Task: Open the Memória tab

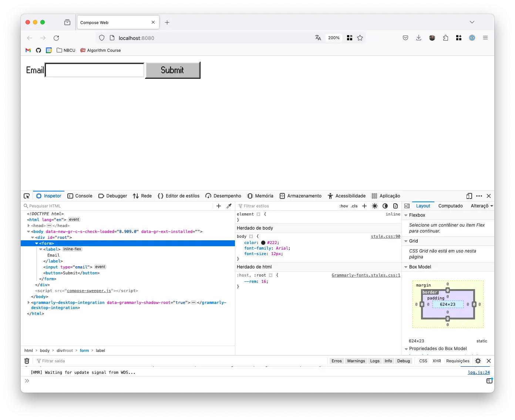Action: click(x=260, y=196)
